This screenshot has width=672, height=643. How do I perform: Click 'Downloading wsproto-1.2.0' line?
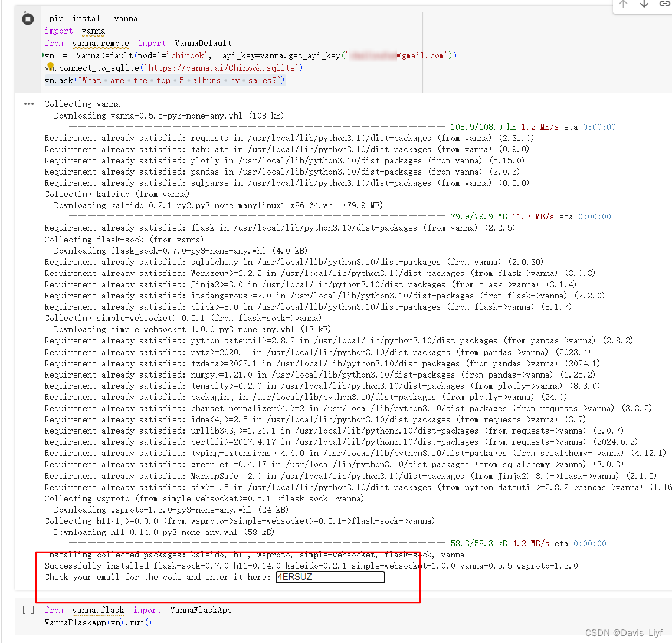click(x=171, y=510)
